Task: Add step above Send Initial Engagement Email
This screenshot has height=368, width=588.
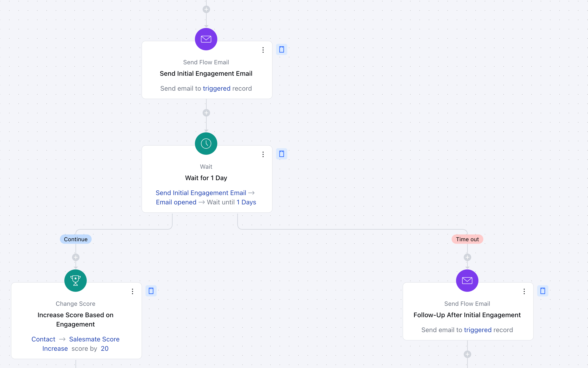Action: tap(206, 10)
